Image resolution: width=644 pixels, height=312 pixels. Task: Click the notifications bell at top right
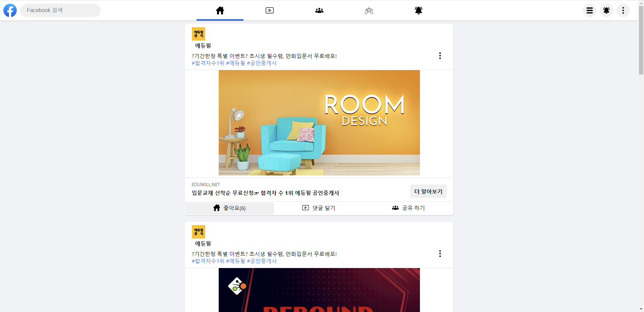606,10
